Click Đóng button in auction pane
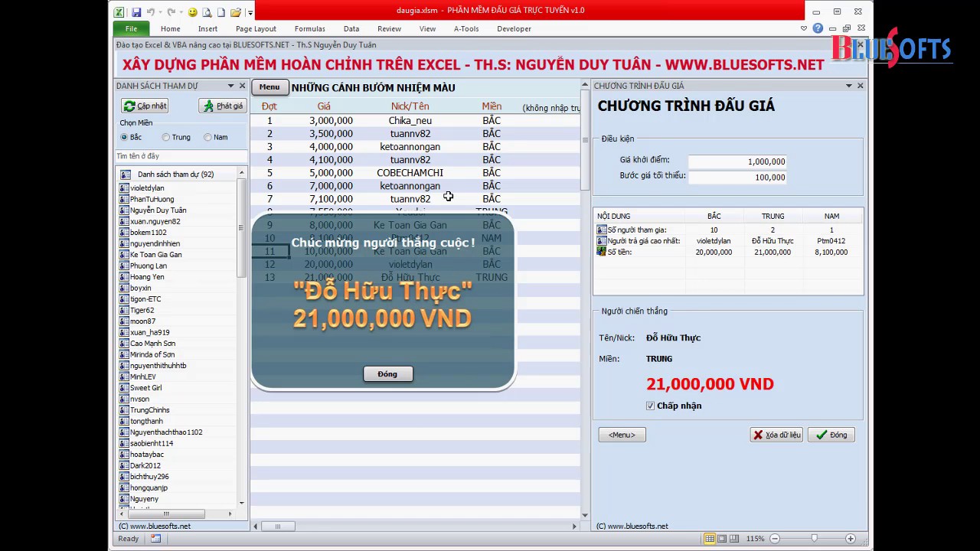980x551 pixels. tap(831, 435)
